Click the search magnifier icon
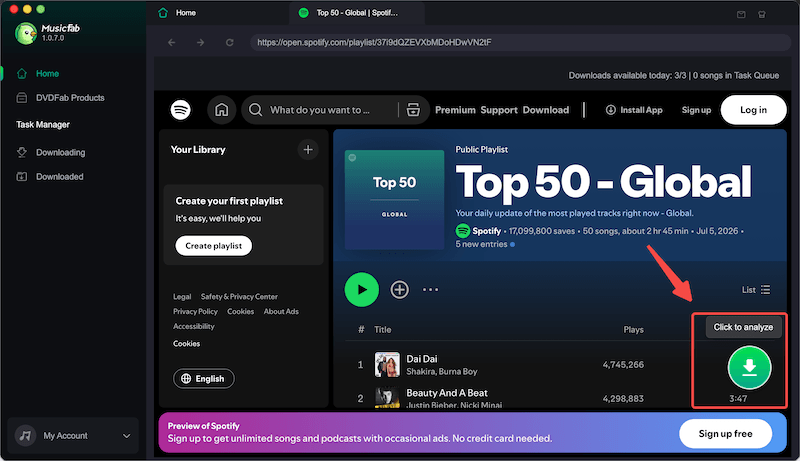 [x=256, y=110]
